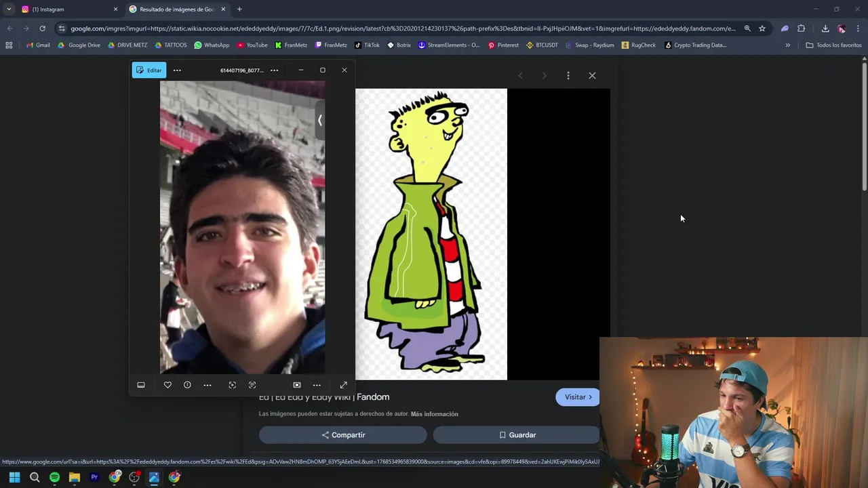Click the Photos app icon in the taskbar
868x488 pixels.
pyautogui.click(x=154, y=477)
